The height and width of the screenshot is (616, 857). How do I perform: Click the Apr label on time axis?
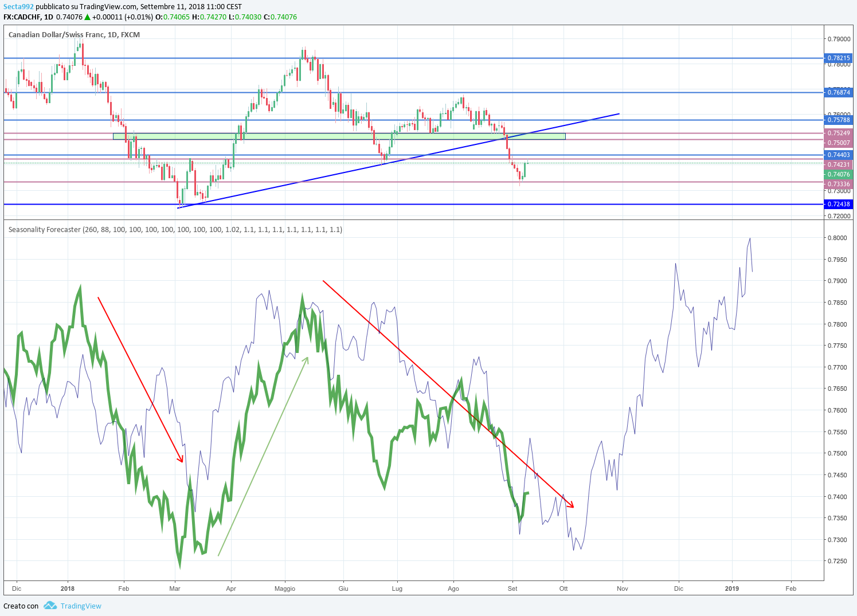231,588
